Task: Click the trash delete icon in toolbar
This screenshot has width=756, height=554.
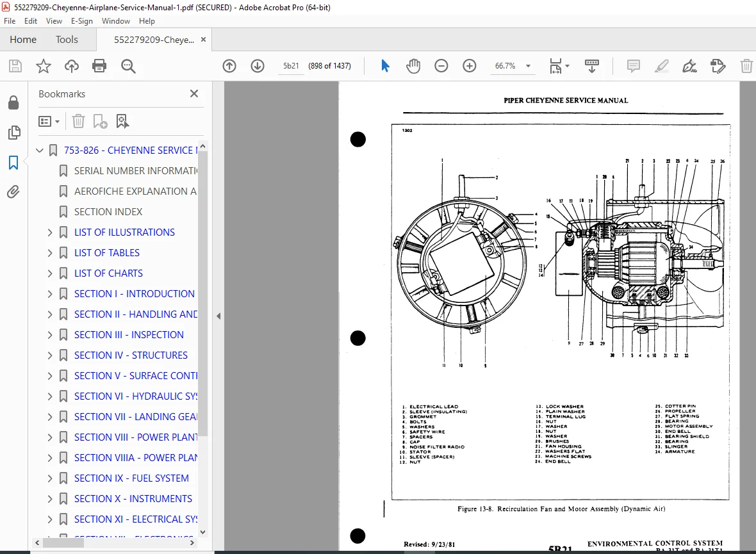Action: 746,66
